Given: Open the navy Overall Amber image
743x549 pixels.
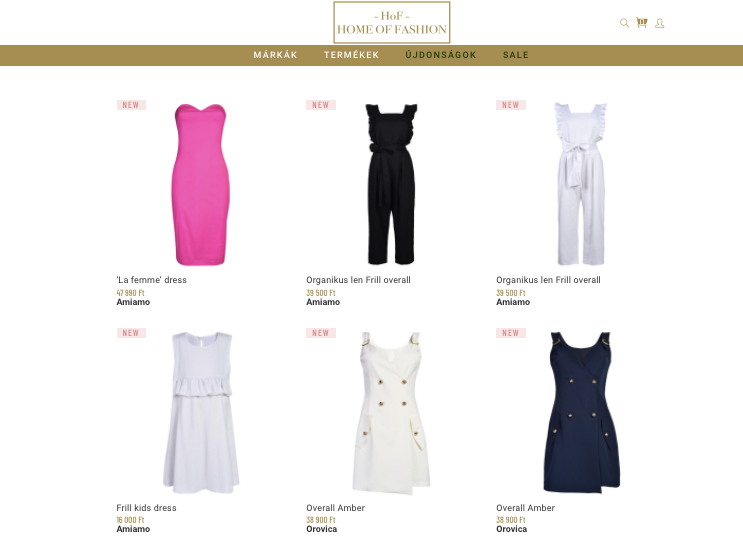Looking at the screenshot, I should [581, 413].
